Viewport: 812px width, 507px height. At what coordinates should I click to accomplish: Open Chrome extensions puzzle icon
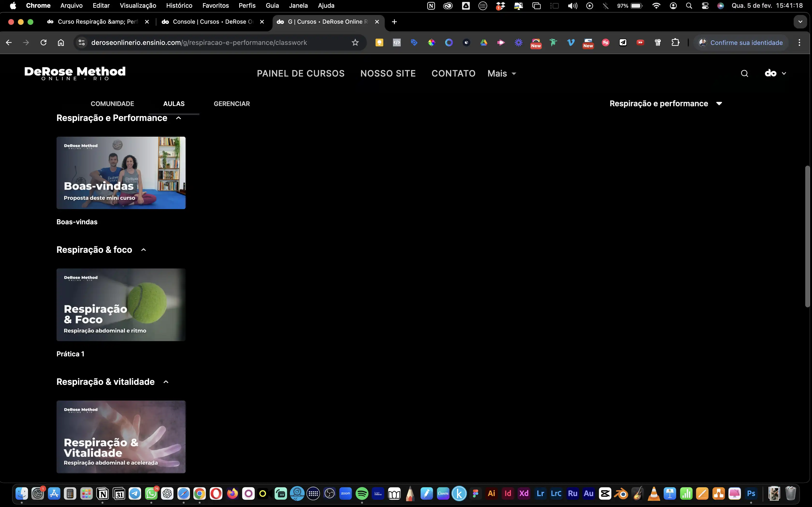675,42
